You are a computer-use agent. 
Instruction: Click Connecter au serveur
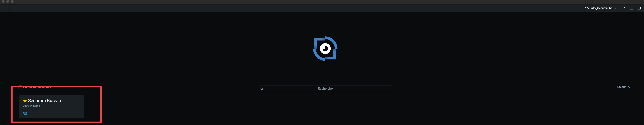[x=37, y=87]
